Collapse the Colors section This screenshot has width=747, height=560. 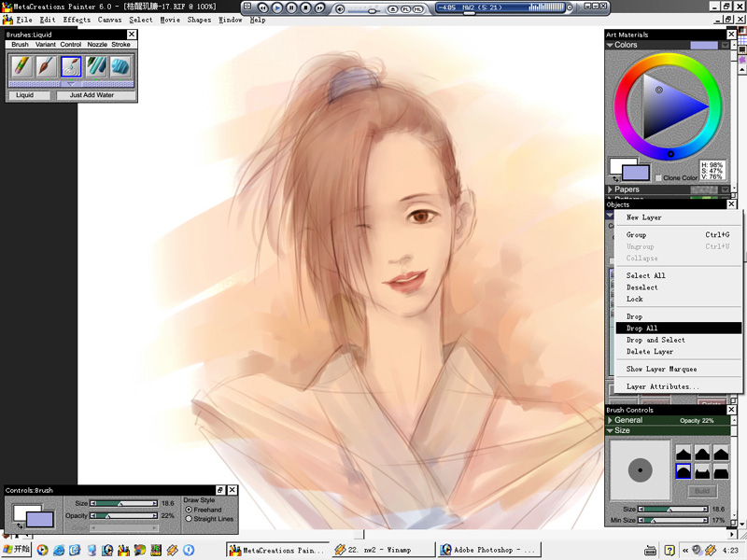[610, 45]
